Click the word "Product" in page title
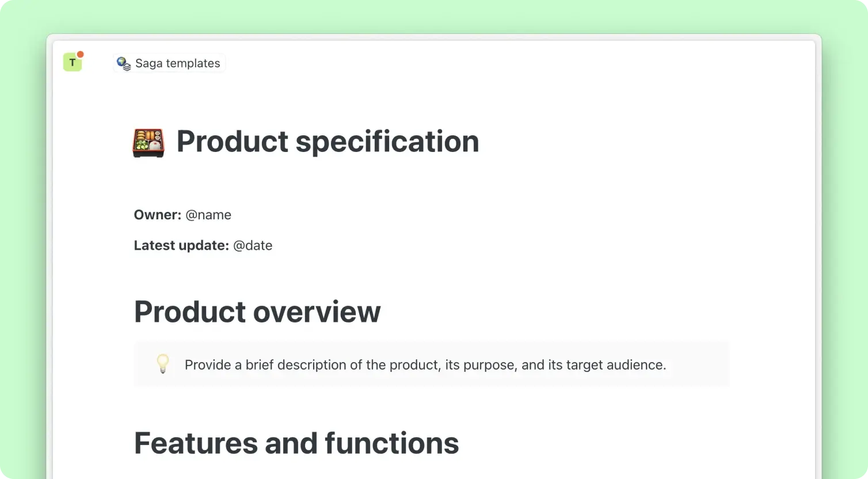This screenshot has height=479, width=868. pyautogui.click(x=232, y=142)
